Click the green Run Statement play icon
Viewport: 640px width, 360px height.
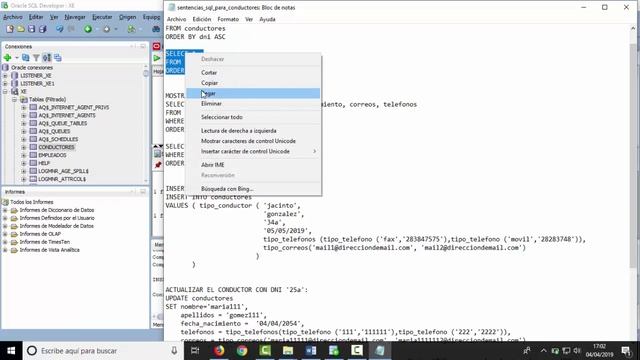pos(157,58)
